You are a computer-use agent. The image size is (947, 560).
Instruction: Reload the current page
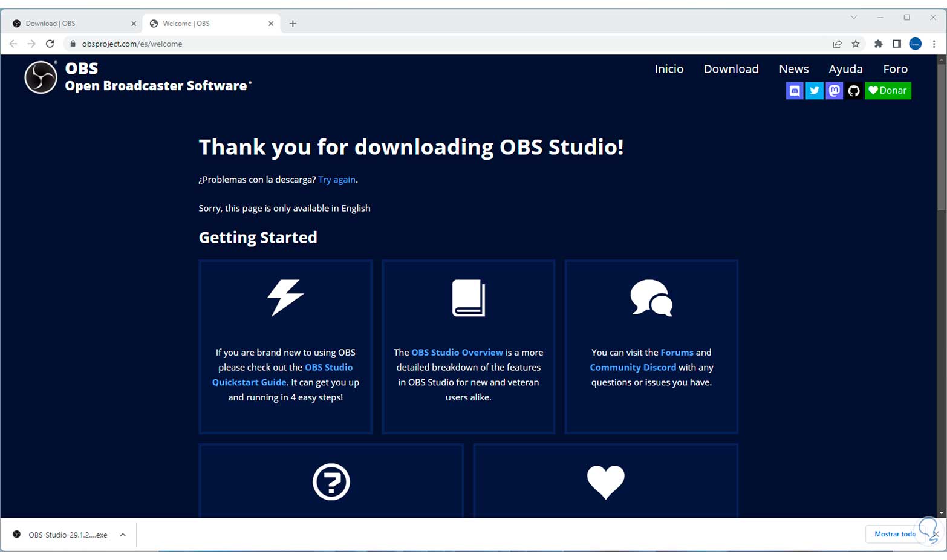coord(50,44)
